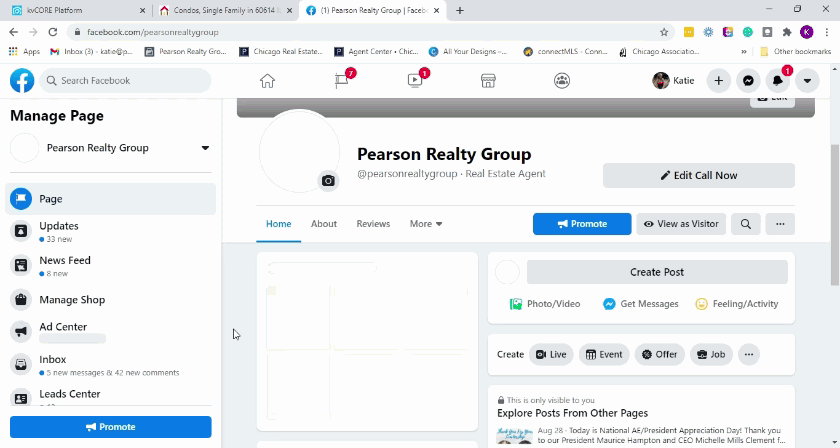Open the connectMLS bookmark

pyautogui.click(x=565, y=51)
